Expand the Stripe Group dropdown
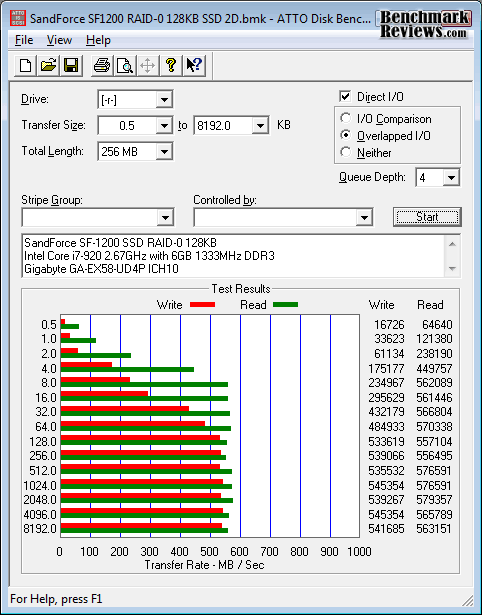 click(165, 217)
